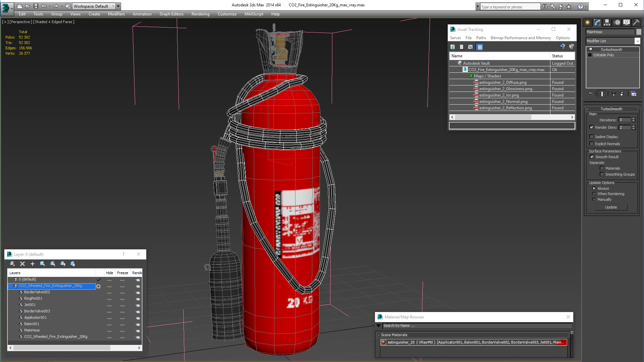The height and width of the screenshot is (362, 644).
Task: Create new layer icon in Layer dialog
Action: (x=12, y=264)
